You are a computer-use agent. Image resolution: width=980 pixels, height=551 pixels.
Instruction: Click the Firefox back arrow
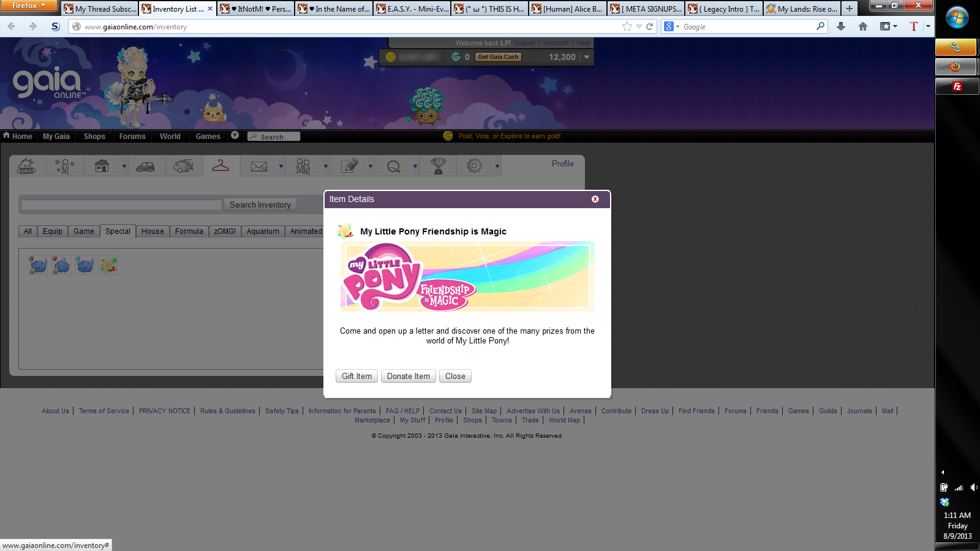point(11,26)
